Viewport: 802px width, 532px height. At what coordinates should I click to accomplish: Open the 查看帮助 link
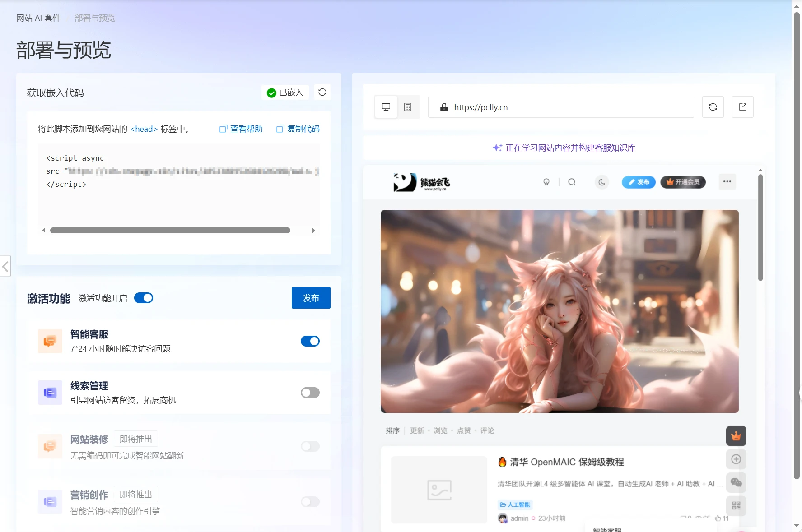[241, 129]
